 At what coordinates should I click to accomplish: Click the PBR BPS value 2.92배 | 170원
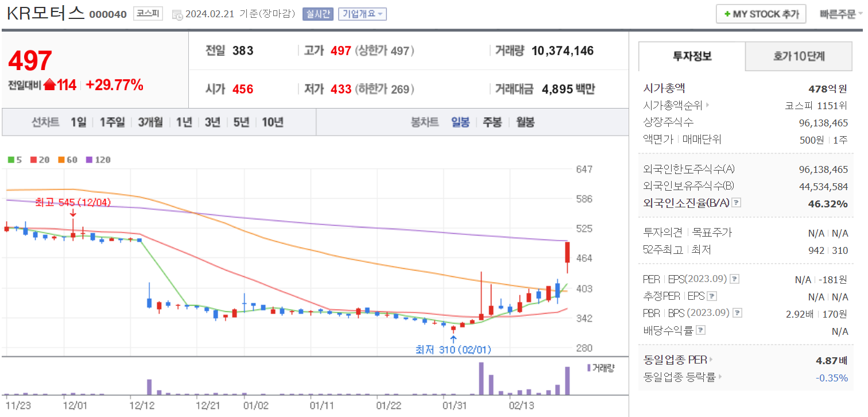point(816,313)
